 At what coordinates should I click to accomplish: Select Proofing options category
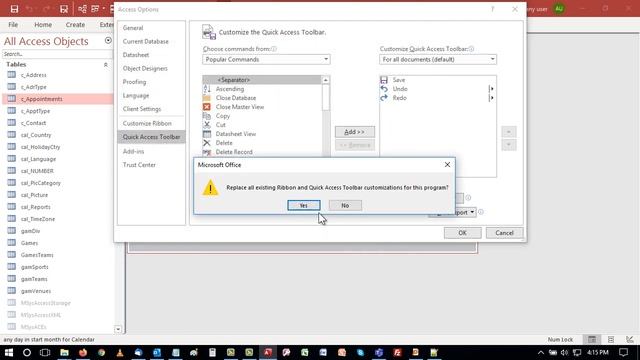tap(134, 82)
